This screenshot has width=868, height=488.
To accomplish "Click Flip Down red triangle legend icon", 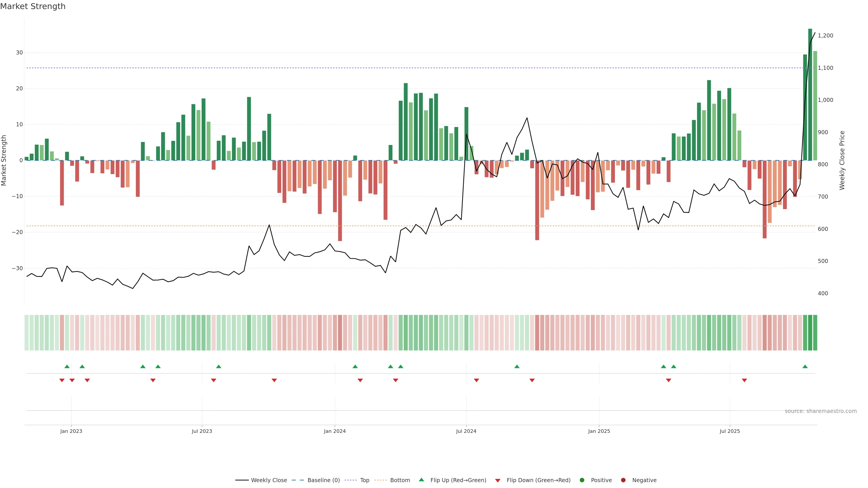I will (498, 481).
